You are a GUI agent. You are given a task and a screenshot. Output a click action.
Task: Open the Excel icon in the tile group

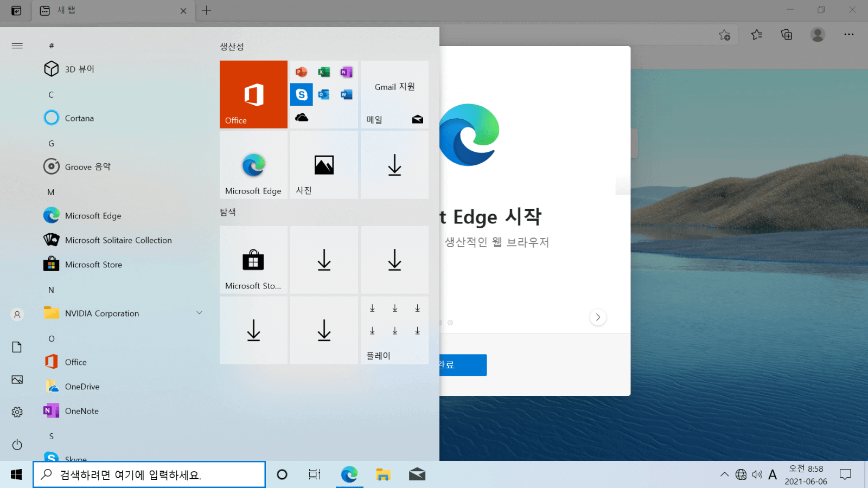point(324,72)
